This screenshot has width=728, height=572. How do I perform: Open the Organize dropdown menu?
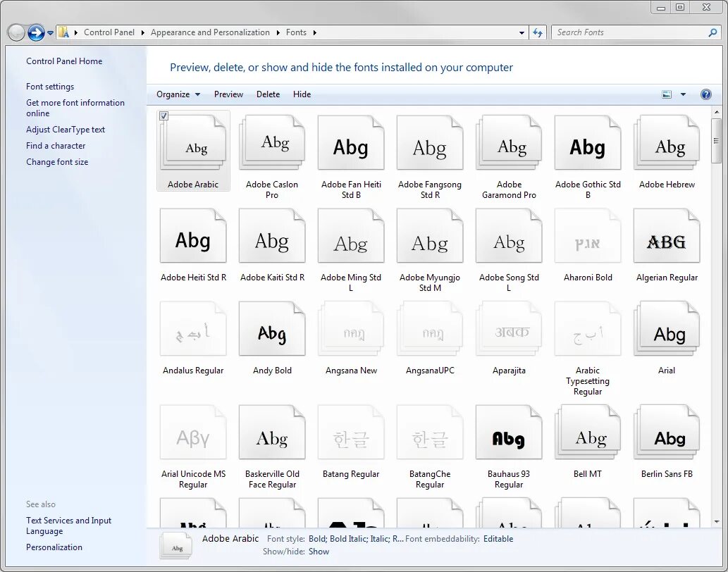point(178,94)
